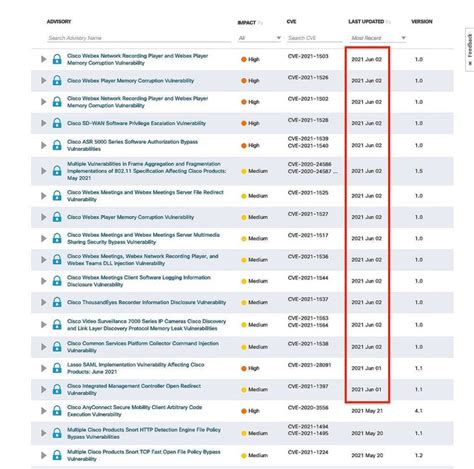Screen dimensions: 474x469
Task: Open Cisco ThousandEyes Recorder Information Disclosure link
Action: point(147,302)
